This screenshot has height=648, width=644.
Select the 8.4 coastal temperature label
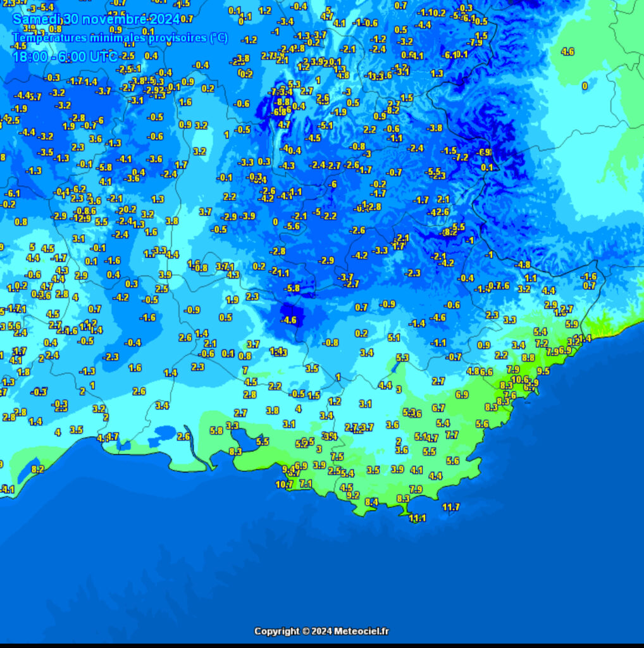(x=371, y=502)
